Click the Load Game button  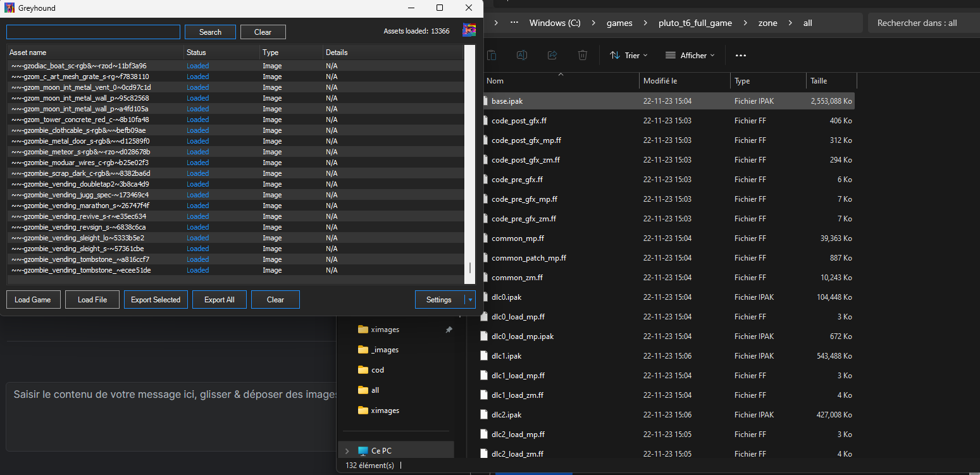click(33, 300)
